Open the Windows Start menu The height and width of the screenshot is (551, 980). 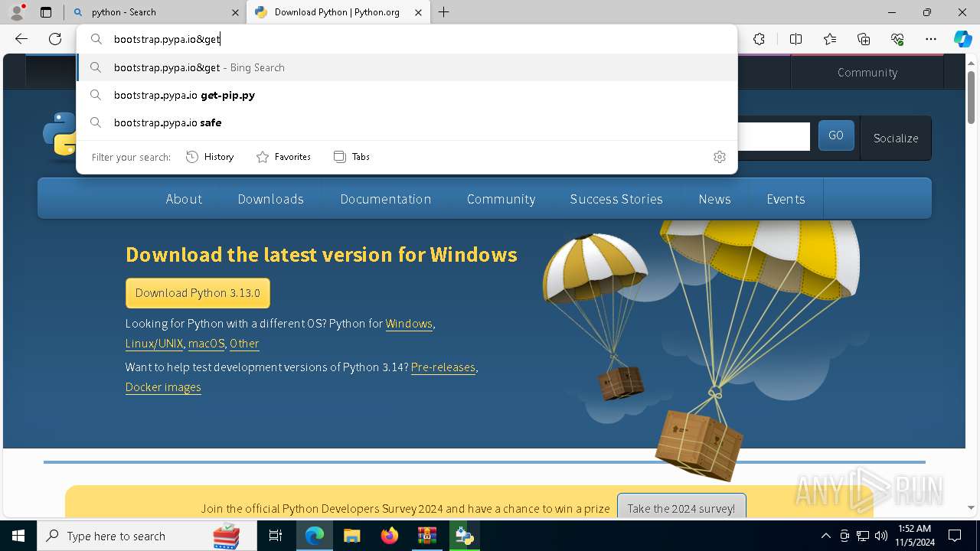18,536
